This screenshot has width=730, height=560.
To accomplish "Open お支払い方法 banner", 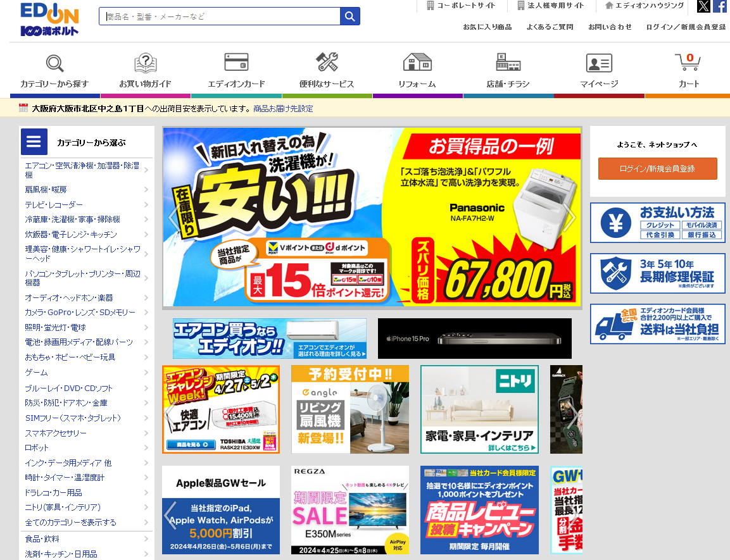I will point(657,223).
